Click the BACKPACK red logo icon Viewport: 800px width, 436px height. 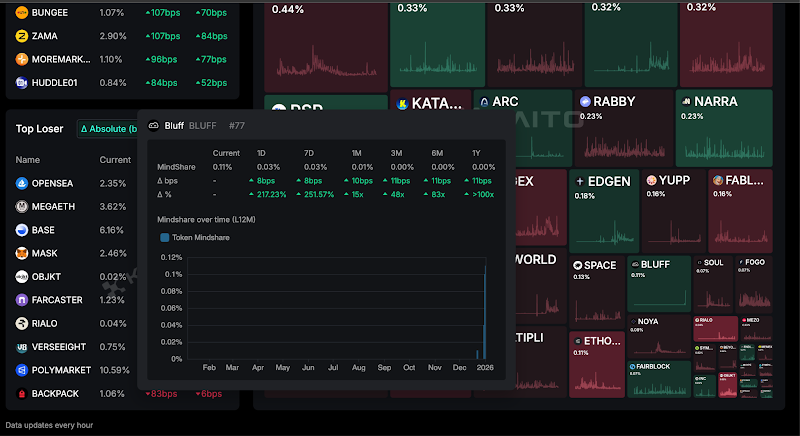click(21, 394)
